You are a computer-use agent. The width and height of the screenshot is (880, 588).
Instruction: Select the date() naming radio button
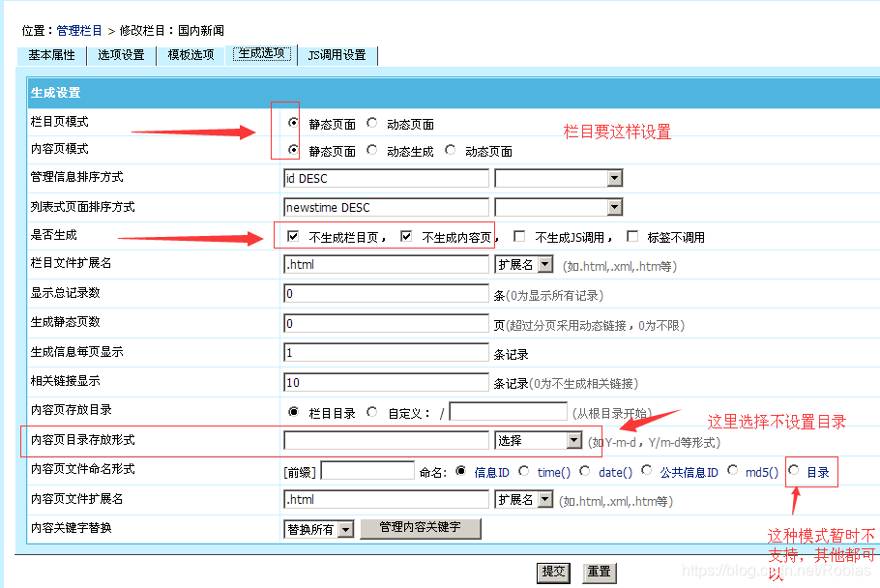point(585,471)
